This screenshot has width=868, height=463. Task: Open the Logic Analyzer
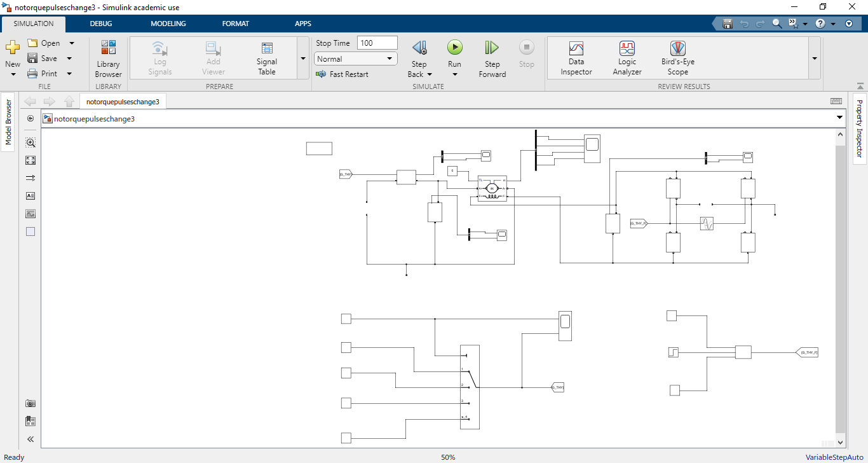click(627, 59)
